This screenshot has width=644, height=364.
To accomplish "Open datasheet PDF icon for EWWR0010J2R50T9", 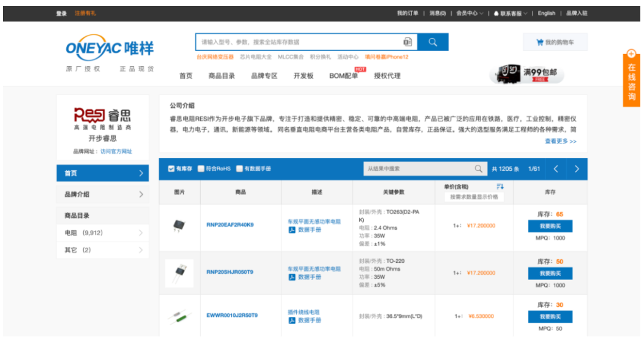I will click(x=291, y=320).
